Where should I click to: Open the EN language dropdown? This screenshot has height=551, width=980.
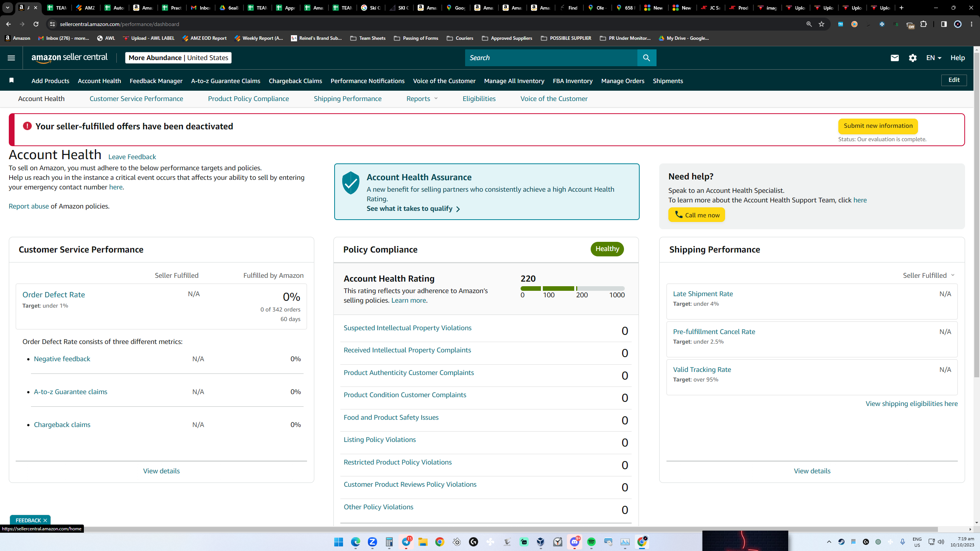[x=934, y=58]
